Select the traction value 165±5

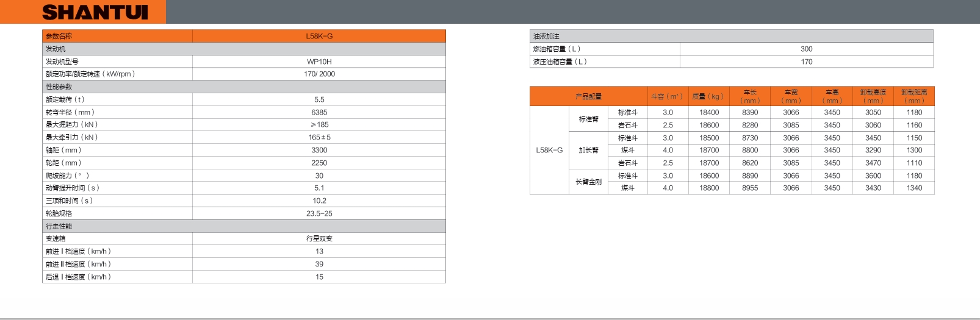tap(319, 137)
